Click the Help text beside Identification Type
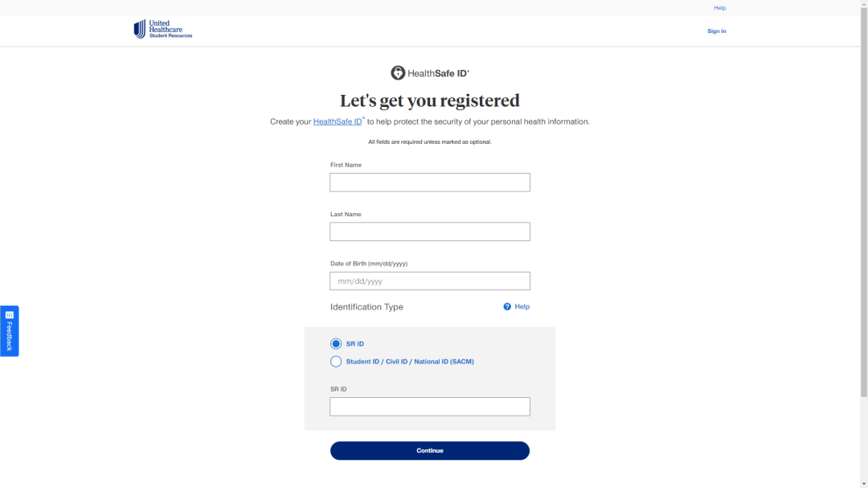Image resolution: width=868 pixels, height=488 pixels. coord(522,306)
